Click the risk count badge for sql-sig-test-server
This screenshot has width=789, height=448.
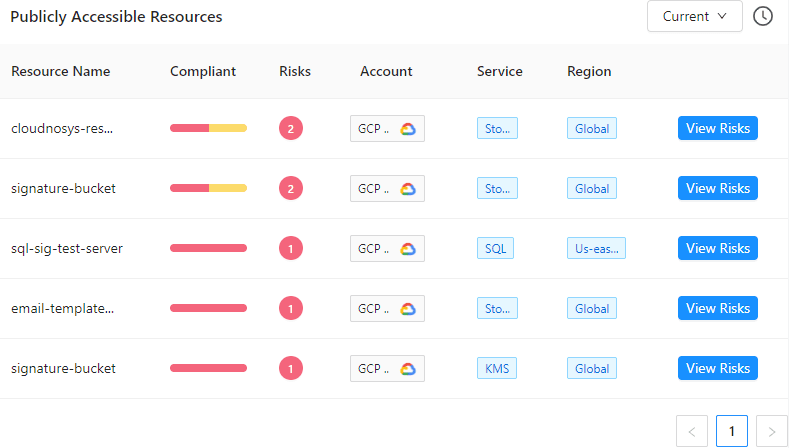tap(291, 248)
